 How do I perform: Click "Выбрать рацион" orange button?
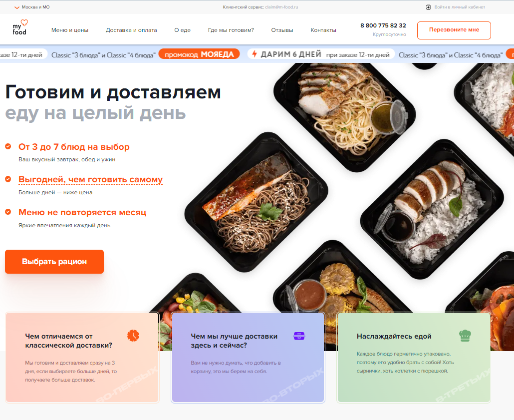coord(54,262)
